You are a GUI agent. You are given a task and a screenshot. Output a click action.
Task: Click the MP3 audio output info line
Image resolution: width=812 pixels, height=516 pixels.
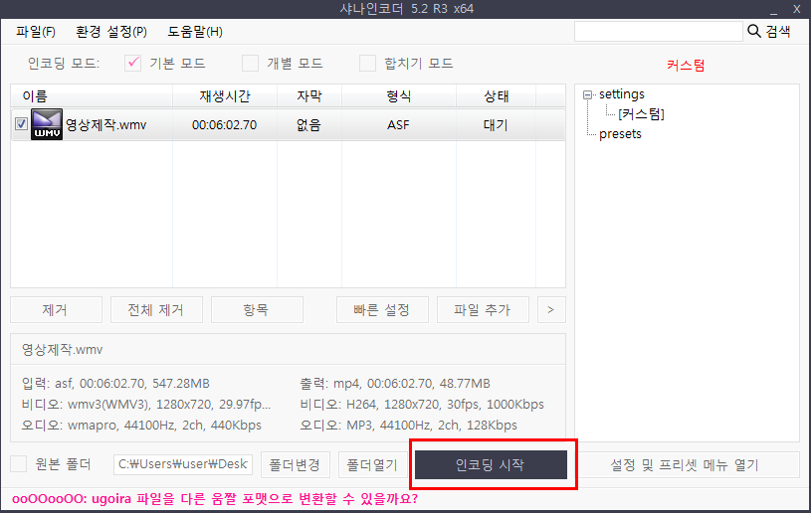409,425
